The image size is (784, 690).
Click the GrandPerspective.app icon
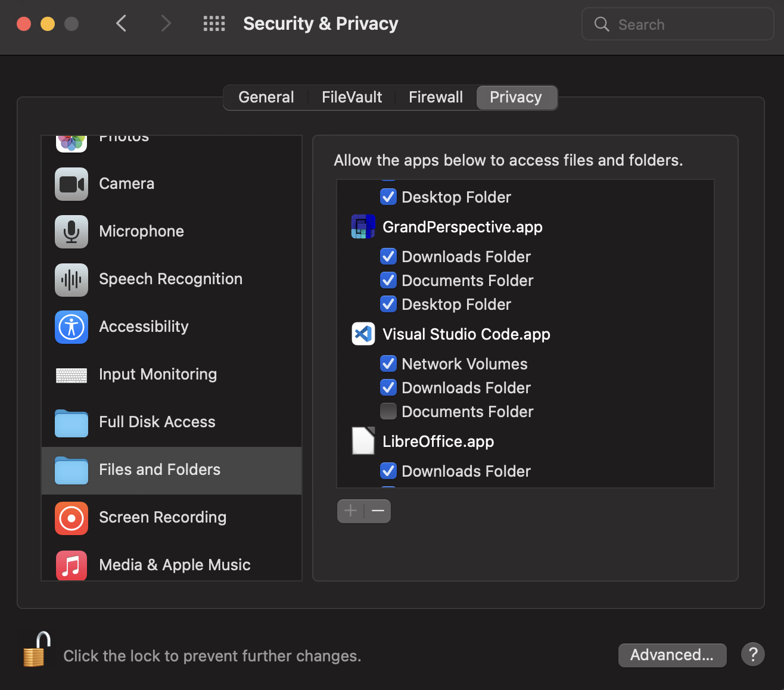[x=363, y=226]
